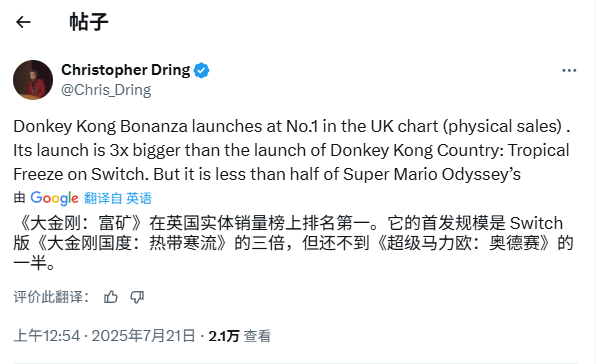The image size is (597, 364).
Task: Go back using the left arrow
Action: click(x=23, y=22)
